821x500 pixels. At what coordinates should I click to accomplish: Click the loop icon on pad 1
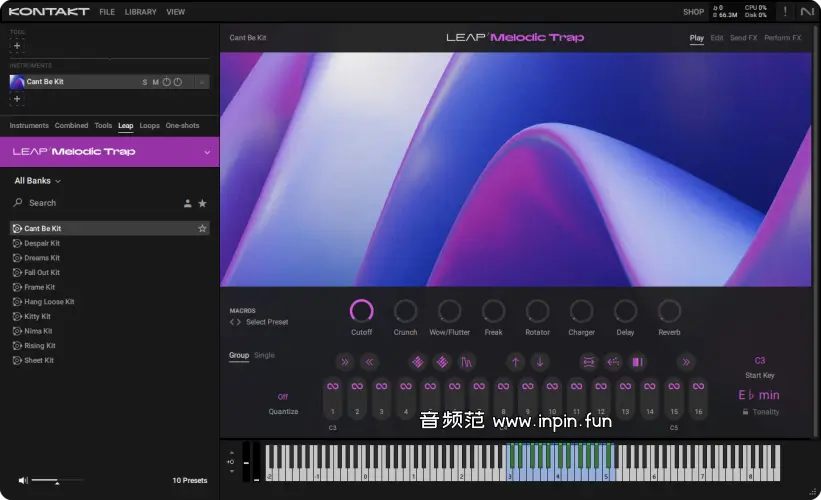click(333, 387)
